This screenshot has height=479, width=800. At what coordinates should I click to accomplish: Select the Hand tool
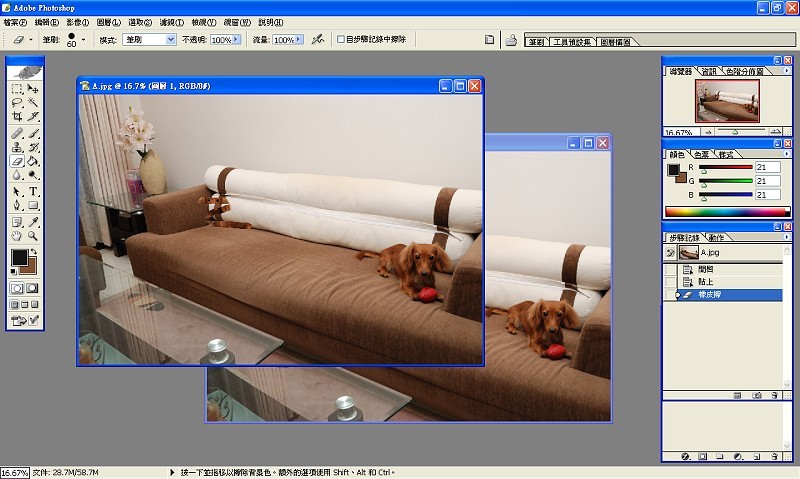tap(17, 236)
